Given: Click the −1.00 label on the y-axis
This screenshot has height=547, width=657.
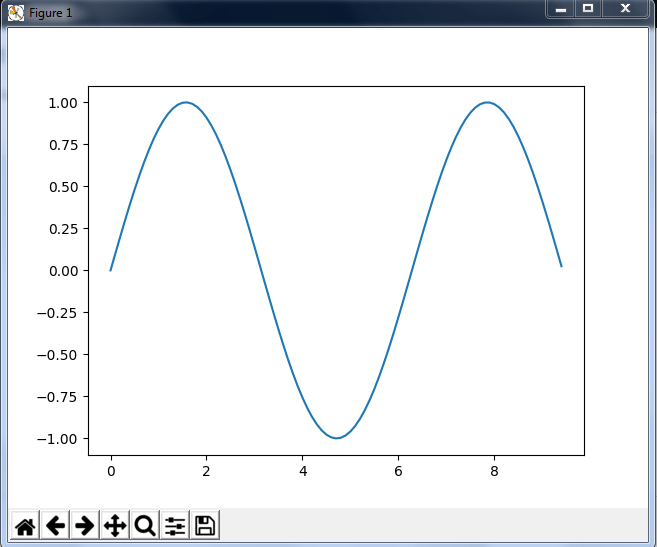Looking at the screenshot, I should click(x=58, y=439).
